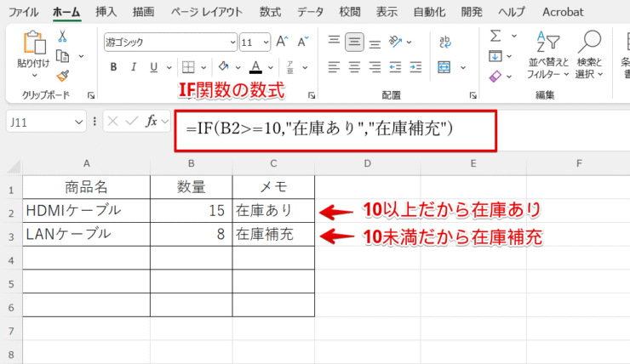Viewport: 630px width, 364px height.
Task: Click the Select All corner triangle
Action: pos(14,166)
